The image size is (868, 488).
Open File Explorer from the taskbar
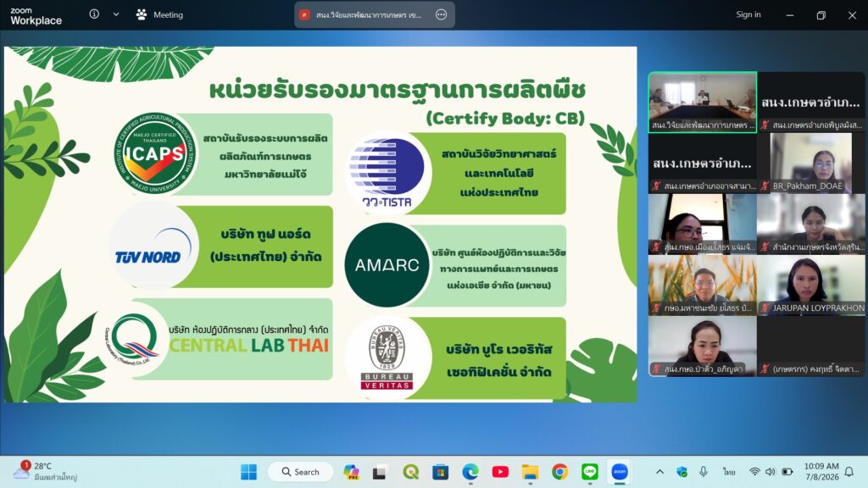click(x=530, y=472)
